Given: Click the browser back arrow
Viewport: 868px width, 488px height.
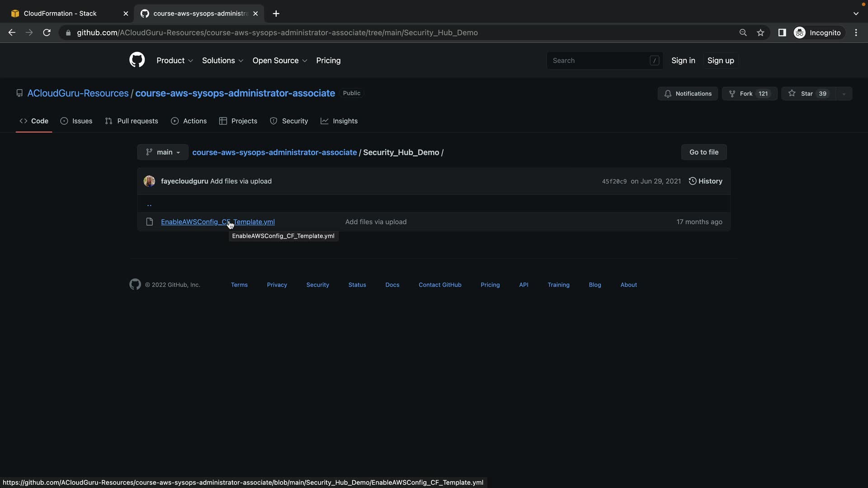Looking at the screenshot, I should (12, 33).
